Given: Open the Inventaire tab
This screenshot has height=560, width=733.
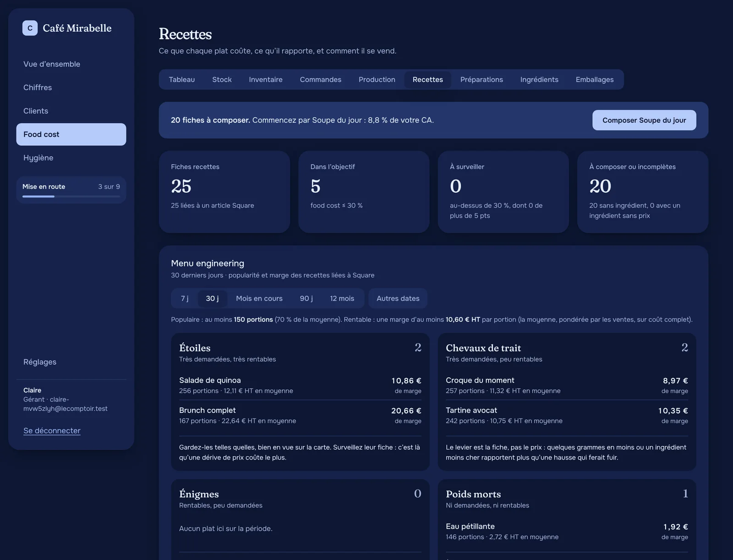Looking at the screenshot, I should [x=266, y=80].
